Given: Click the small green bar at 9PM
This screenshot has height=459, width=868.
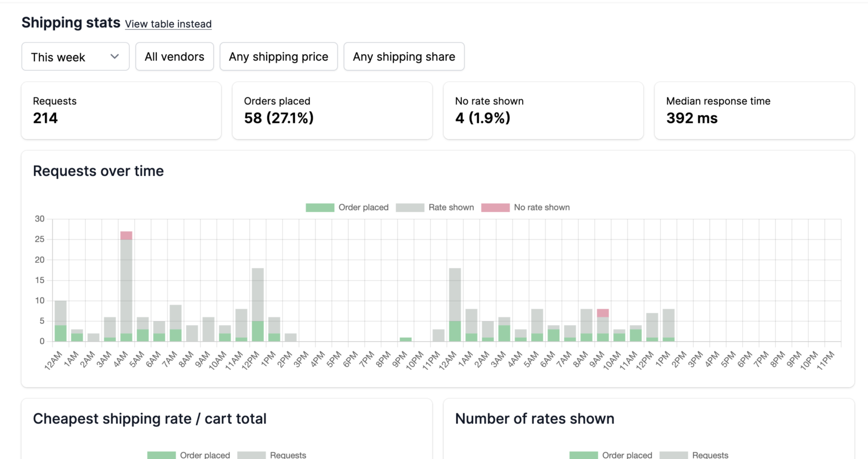Looking at the screenshot, I should click(x=406, y=339).
